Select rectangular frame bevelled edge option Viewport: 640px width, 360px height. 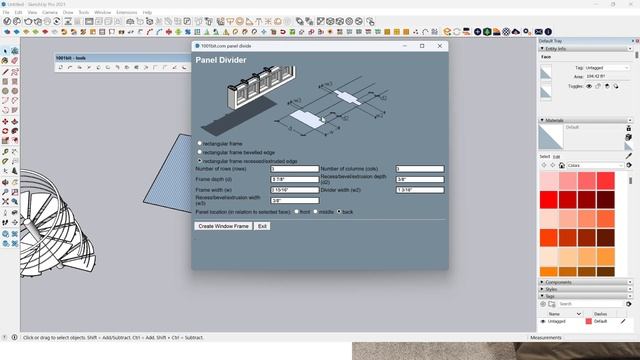click(x=200, y=152)
